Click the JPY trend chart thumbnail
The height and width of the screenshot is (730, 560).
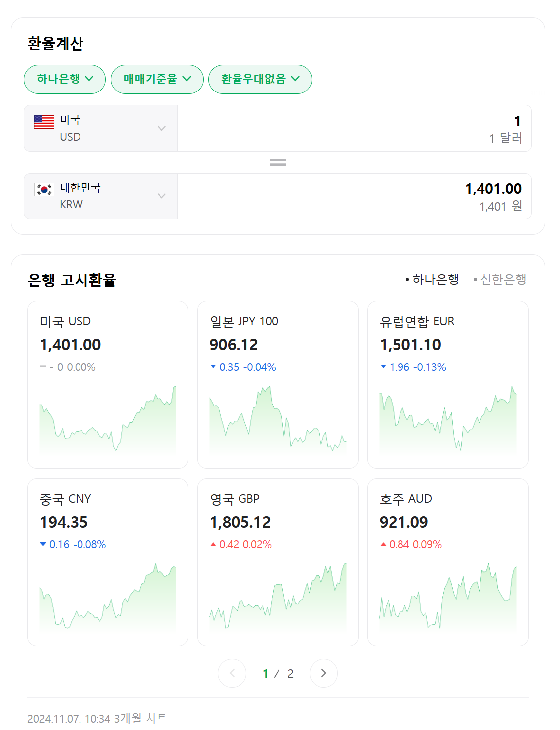click(x=278, y=419)
